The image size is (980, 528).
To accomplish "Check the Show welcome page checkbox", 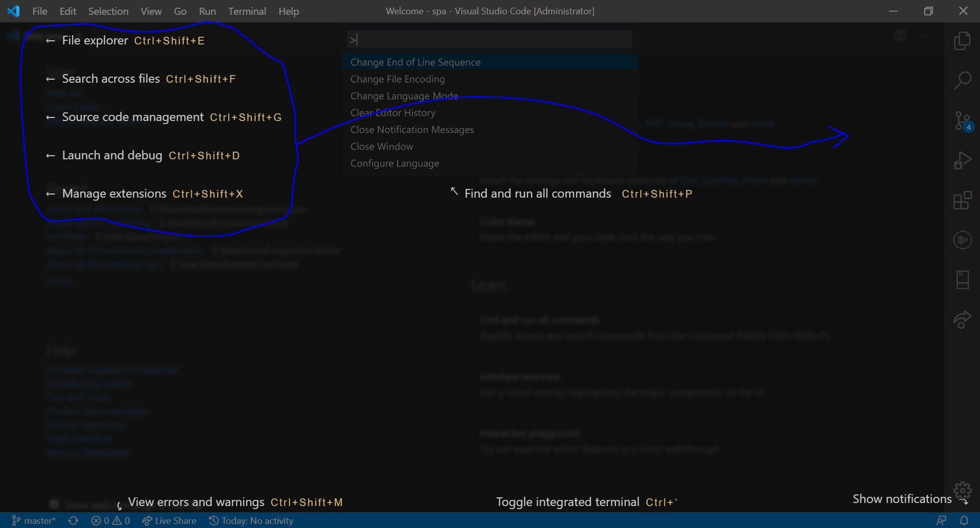I will coord(54,504).
